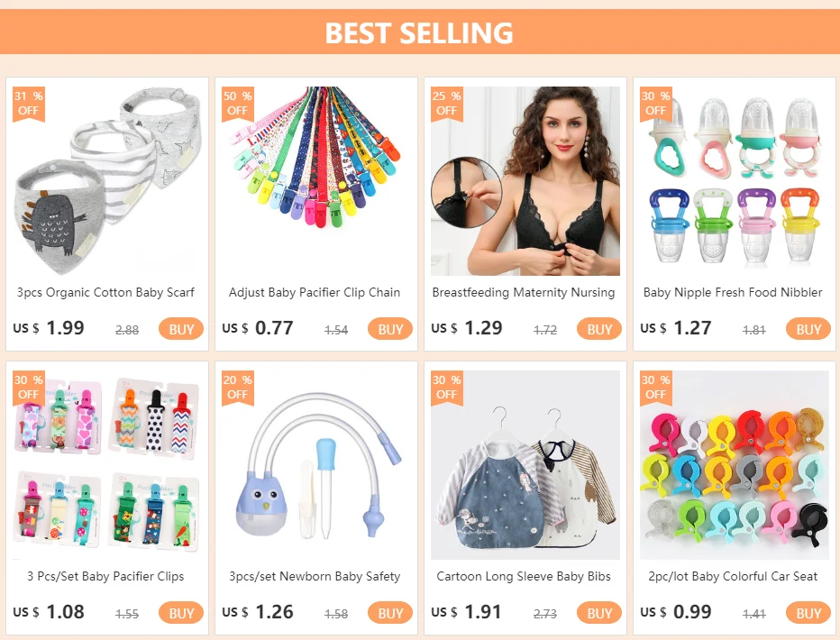Click BUY for Cartoon Long Sleeve Baby Bibs
Image resolution: width=840 pixels, height=640 pixels.
point(599,613)
